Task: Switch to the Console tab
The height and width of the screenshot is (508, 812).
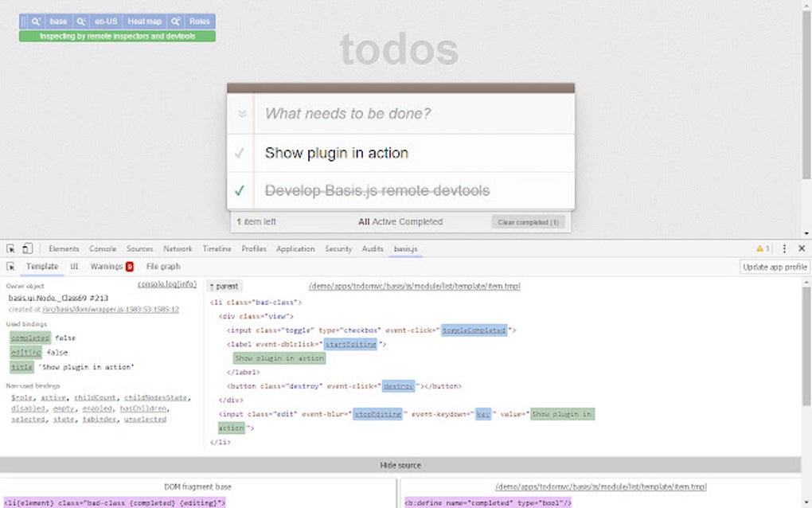Action: coord(102,248)
